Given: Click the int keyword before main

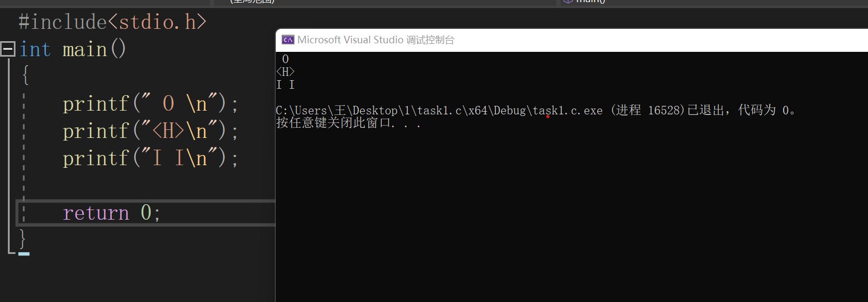Looking at the screenshot, I should click(35, 50).
